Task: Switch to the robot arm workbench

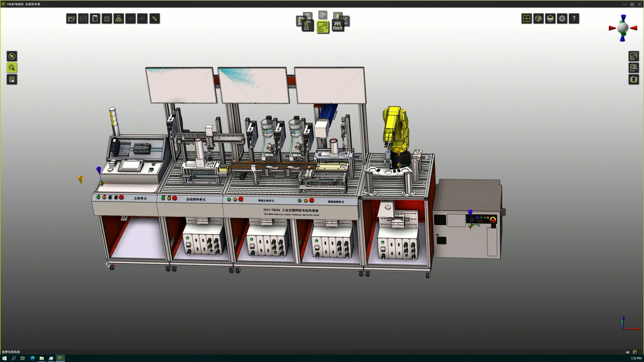Action: (x=307, y=26)
